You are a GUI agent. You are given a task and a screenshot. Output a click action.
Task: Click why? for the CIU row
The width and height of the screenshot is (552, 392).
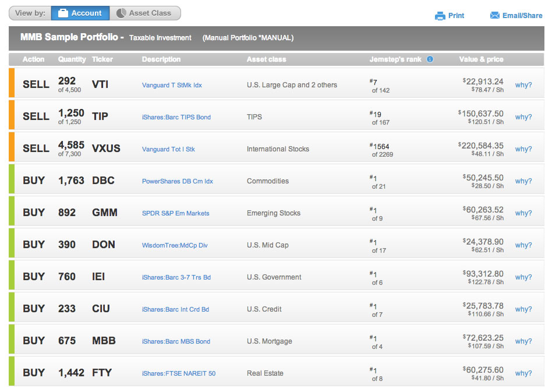(523, 309)
